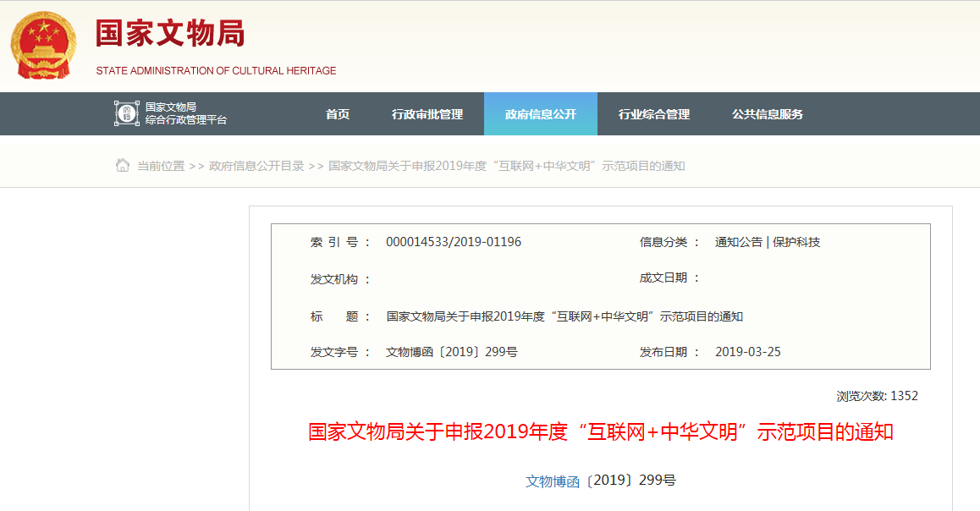
Task: Click the 政府信息公开目录 breadcrumb link
Action: click(256, 166)
